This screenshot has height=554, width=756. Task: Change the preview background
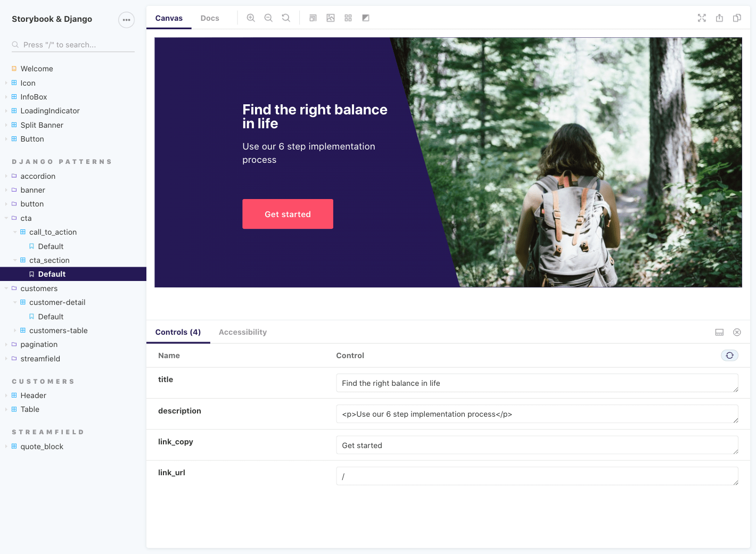[x=331, y=18]
